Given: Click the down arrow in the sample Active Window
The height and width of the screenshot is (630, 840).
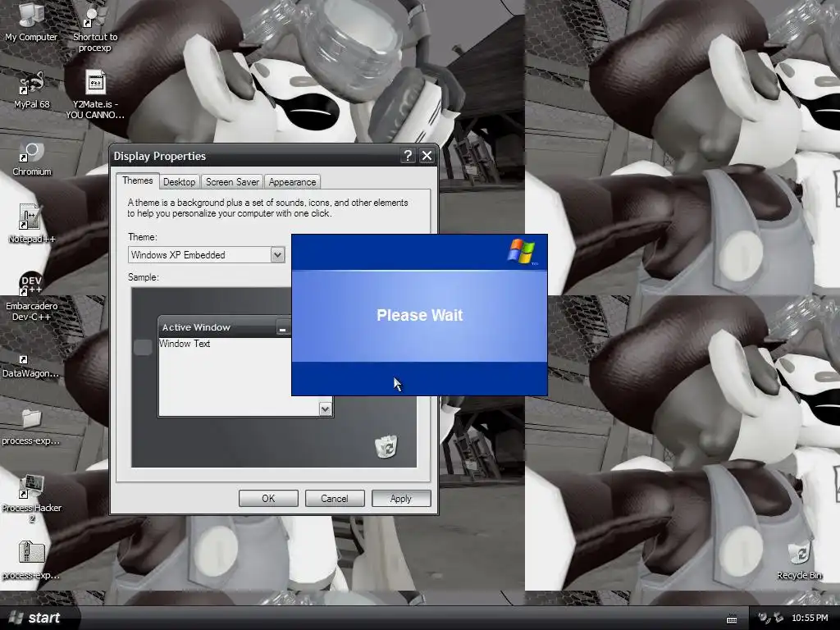Looking at the screenshot, I should (x=325, y=409).
